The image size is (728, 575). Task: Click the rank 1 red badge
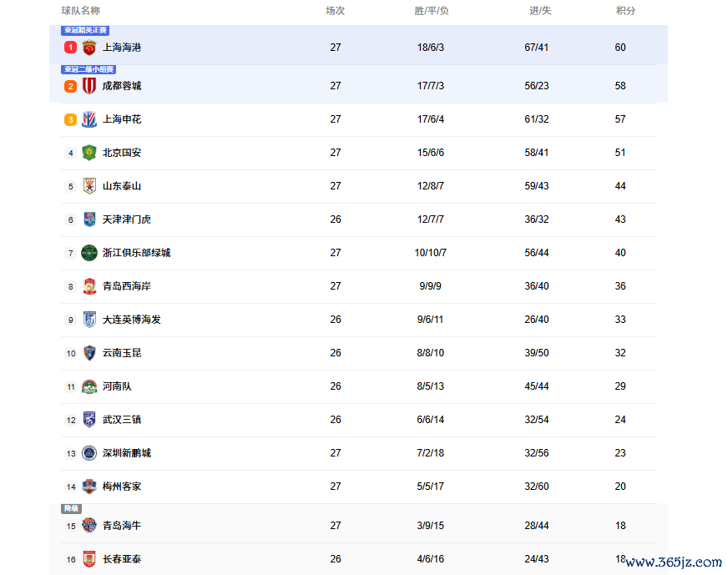point(71,48)
